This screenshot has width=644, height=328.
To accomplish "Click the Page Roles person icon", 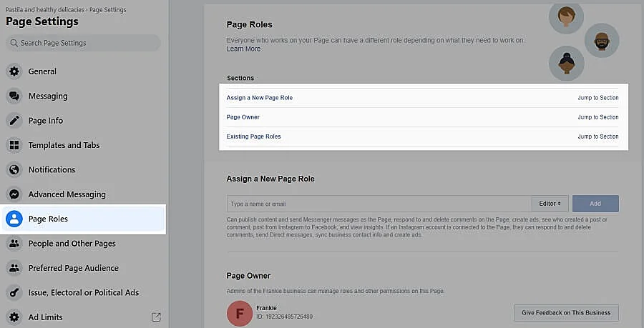I will click(x=14, y=219).
